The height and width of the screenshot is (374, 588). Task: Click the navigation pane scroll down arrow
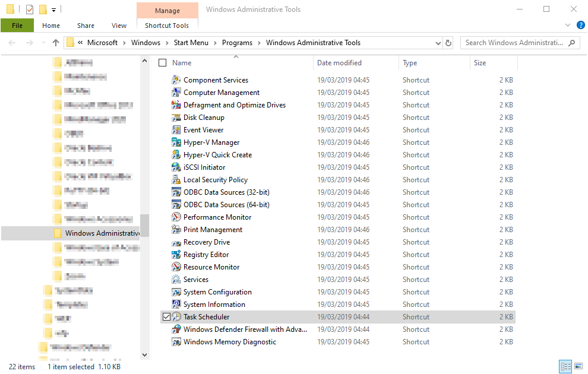145,355
